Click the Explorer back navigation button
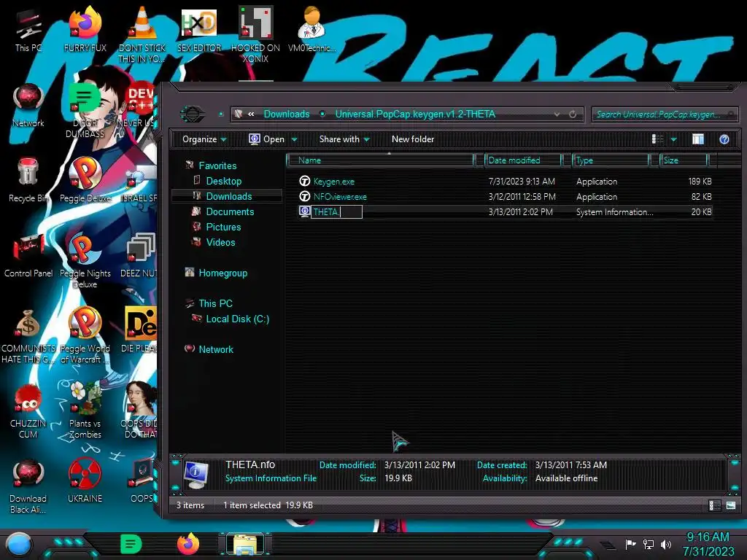The width and height of the screenshot is (747, 560). coord(193,114)
